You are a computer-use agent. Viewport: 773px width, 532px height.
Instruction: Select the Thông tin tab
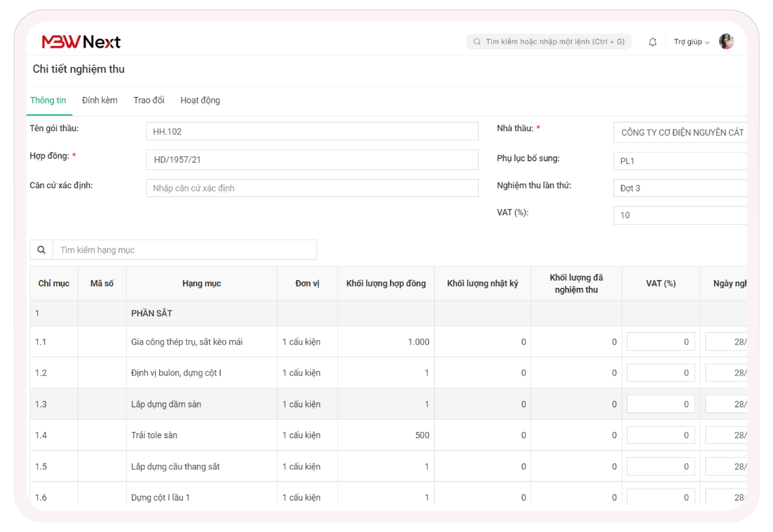[48, 100]
